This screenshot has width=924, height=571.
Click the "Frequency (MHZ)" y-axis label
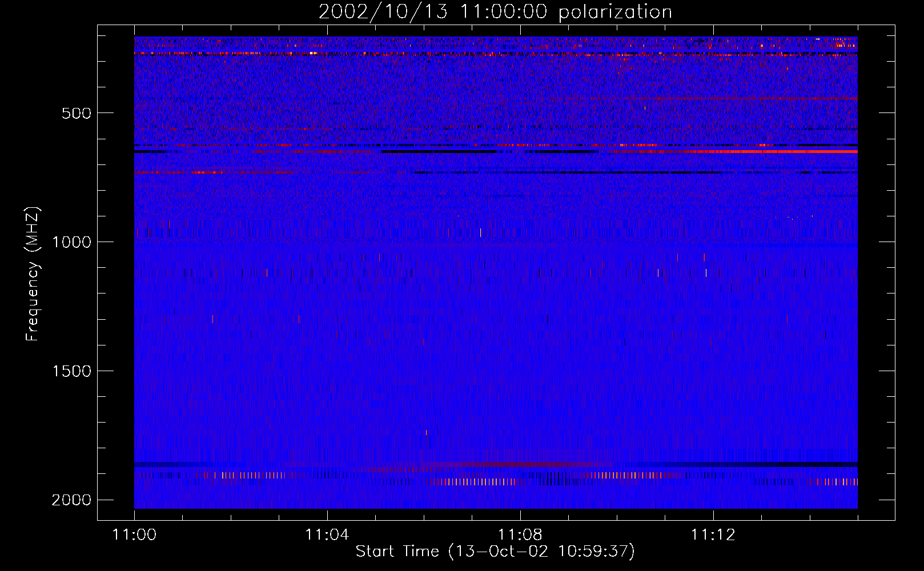[33, 274]
